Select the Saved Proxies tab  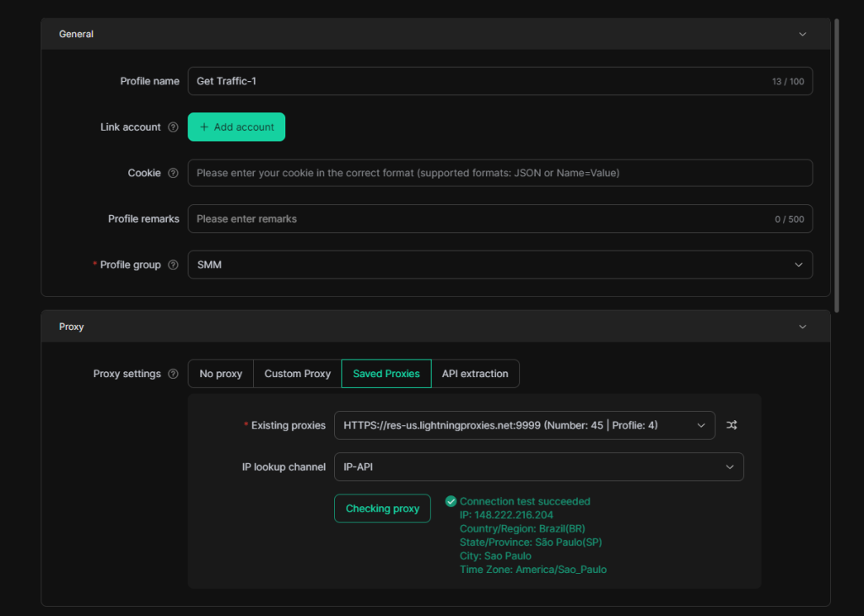coord(386,374)
